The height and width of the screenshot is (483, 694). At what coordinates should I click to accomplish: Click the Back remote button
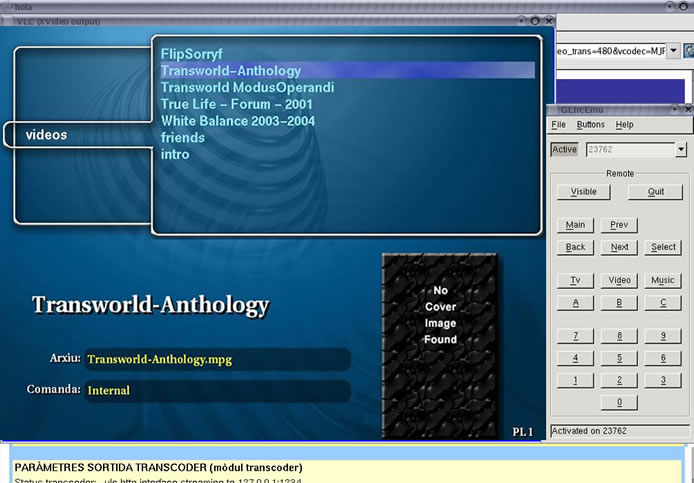coord(575,247)
